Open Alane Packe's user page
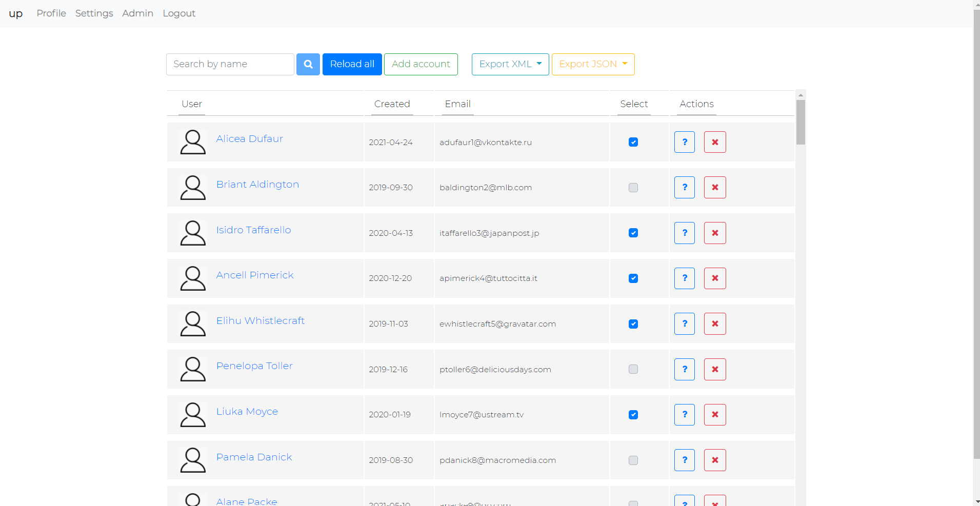Image resolution: width=980 pixels, height=506 pixels. (247, 501)
